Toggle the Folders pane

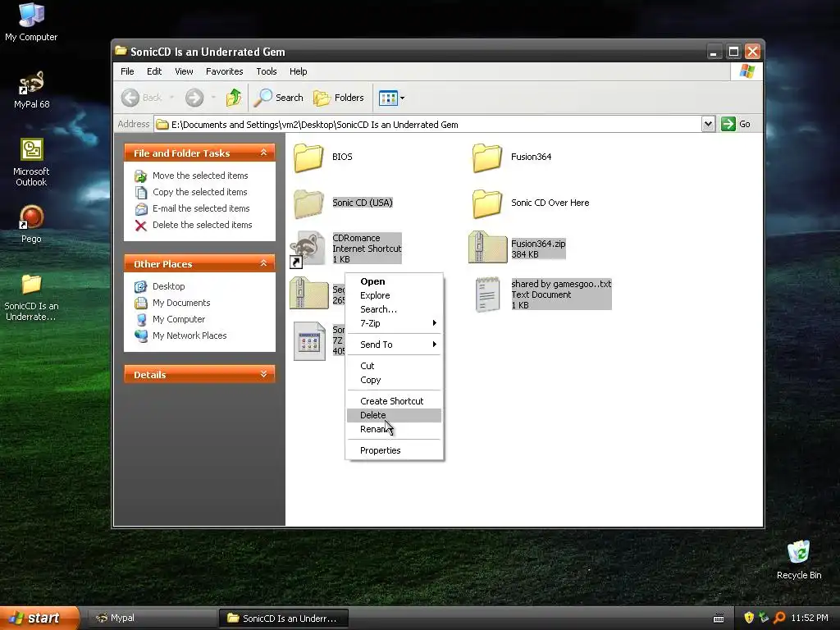[339, 98]
